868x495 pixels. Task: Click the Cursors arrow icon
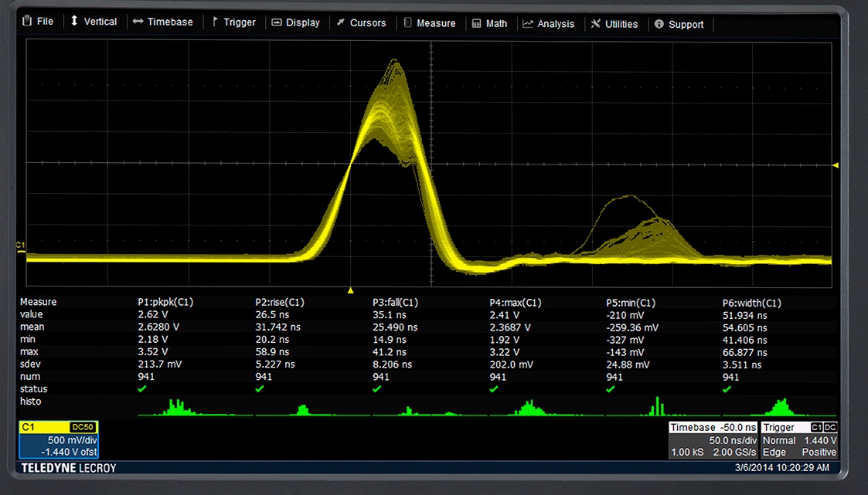click(x=341, y=23)
